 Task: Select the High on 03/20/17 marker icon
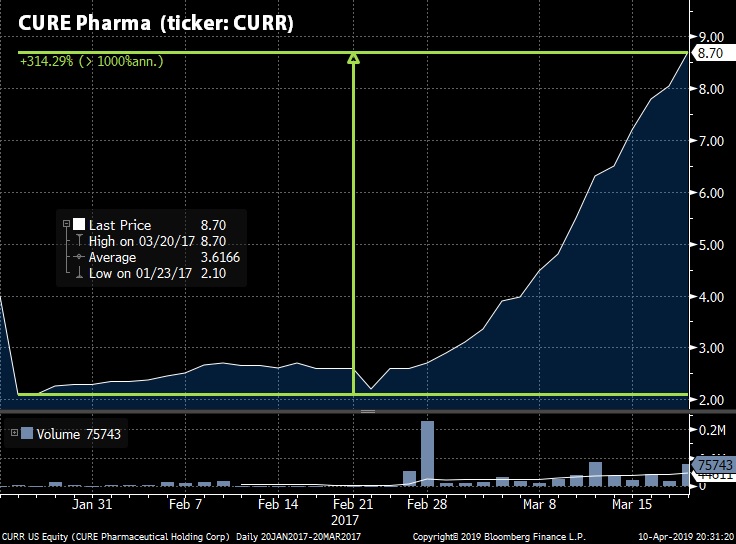[78, 241]
